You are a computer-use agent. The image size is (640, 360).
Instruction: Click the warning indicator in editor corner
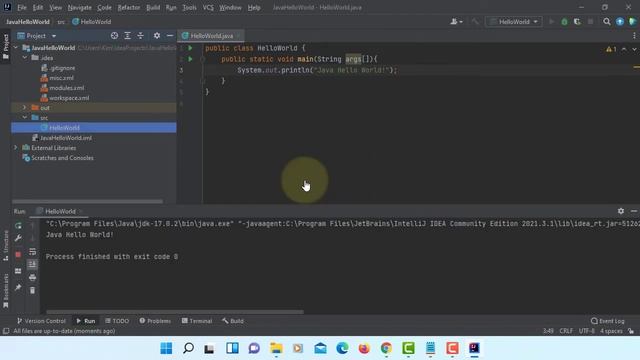tap(611, 49)
